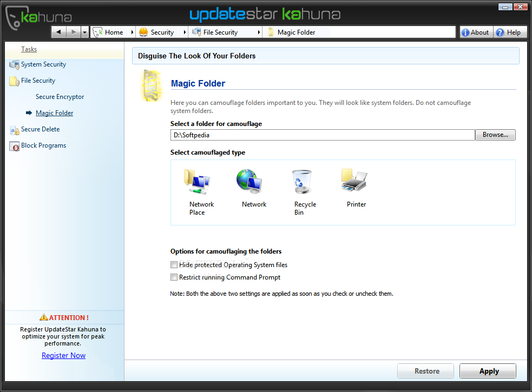
Task: Open the Magic Folder sidebar link
Action: click(54, 113)
